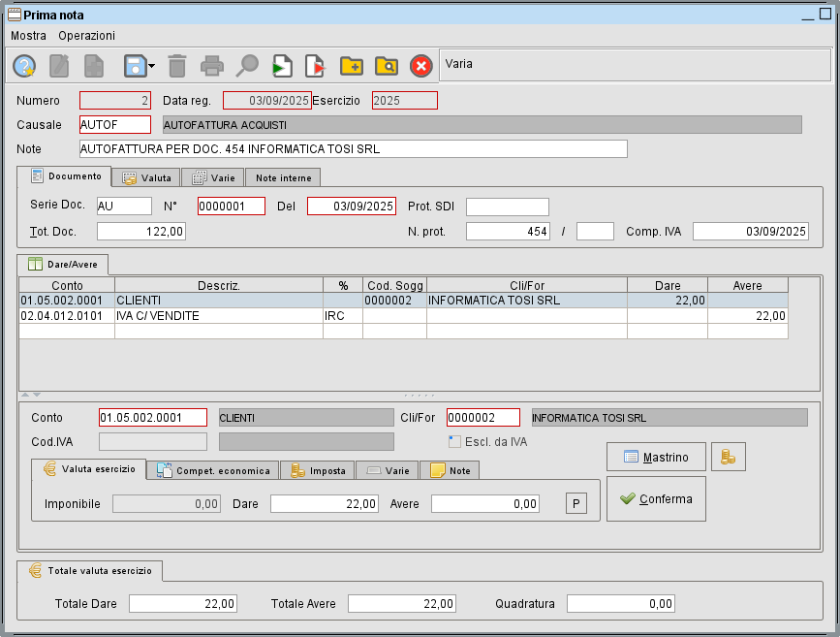Screen dimensions: 840x637
Task: Click the N. prot. 454 field
Action: [x=508, y=231]
